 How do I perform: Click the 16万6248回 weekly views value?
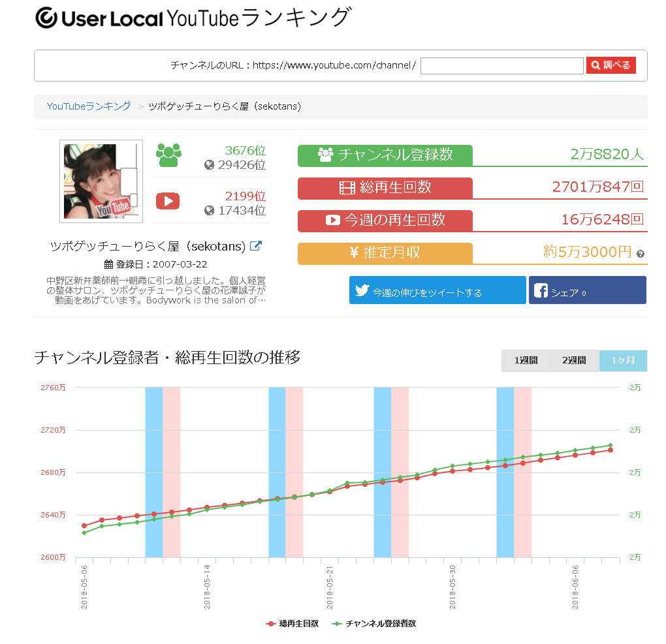point(602,219)
